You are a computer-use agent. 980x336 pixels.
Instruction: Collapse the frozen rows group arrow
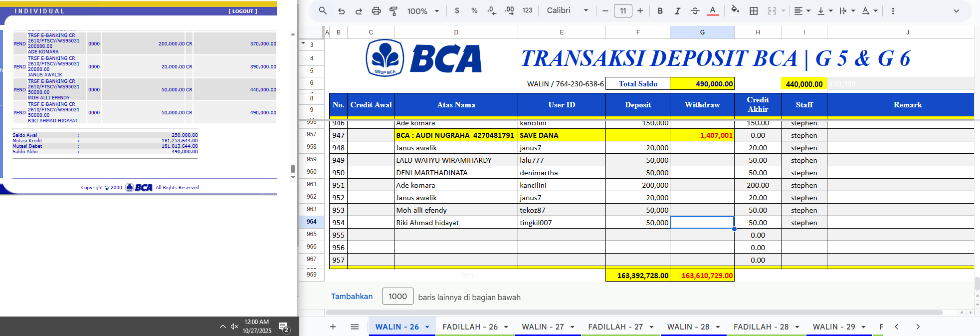303,43
